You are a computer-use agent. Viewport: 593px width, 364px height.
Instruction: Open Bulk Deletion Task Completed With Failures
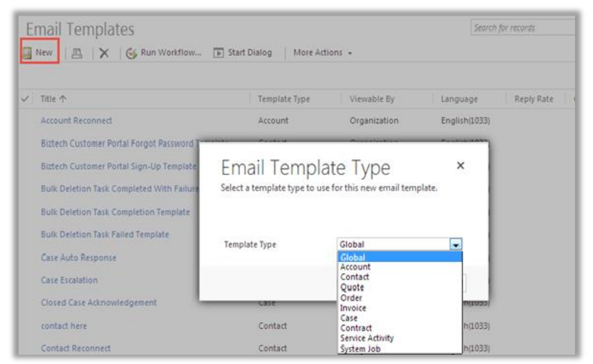tap(120, 189)
